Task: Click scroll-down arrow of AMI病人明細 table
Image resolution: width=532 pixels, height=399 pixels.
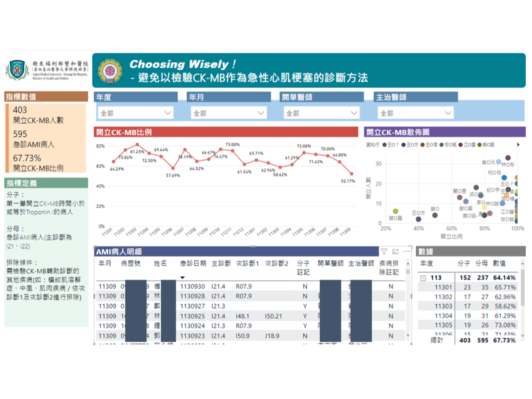Action: [x=408, y=335]
